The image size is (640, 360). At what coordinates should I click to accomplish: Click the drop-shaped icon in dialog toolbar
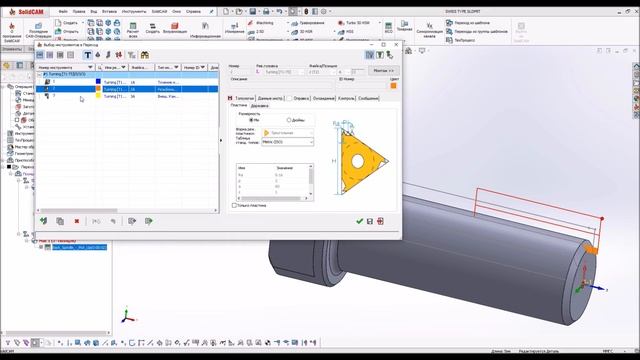[98, 55]
